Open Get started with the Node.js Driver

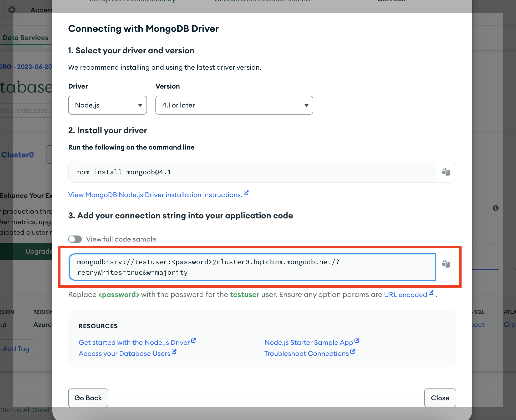coord(134,342)
